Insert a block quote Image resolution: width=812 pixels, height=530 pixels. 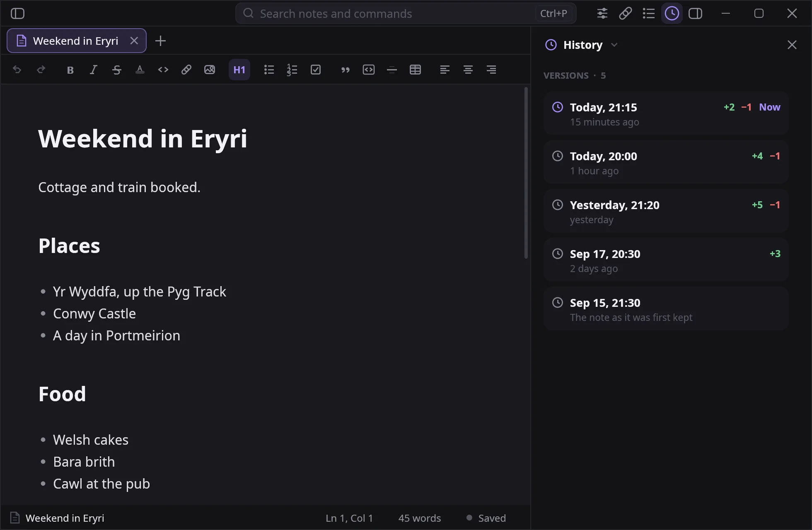(x=346, y=70)
